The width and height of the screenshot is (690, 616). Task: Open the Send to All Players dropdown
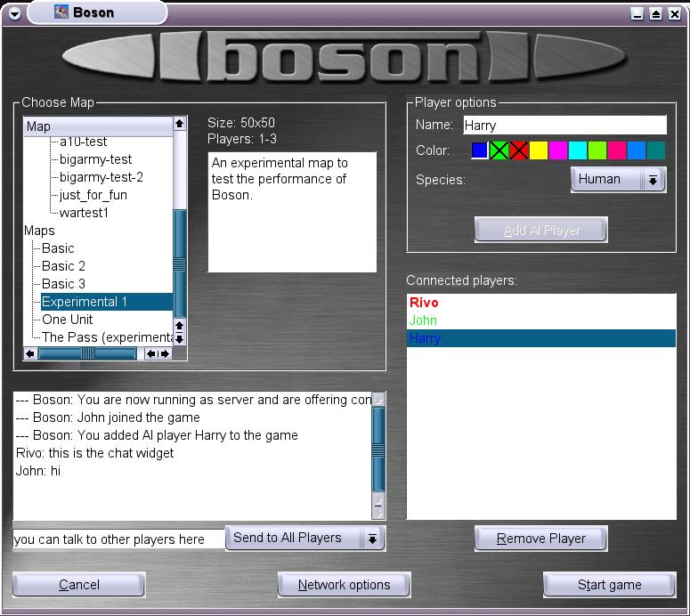(x=305, y=539)
